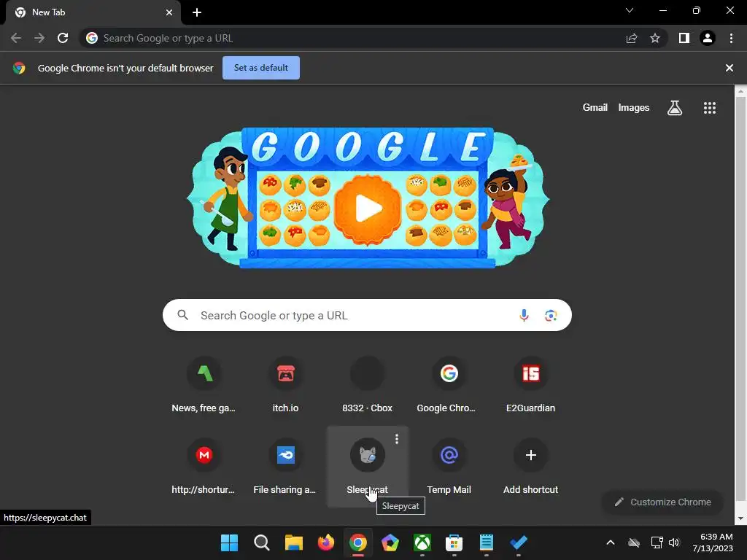The width and height of the screenshot is (747, 560).
Task: Open the Temp Mail shortcut
Action: point(449,467)
